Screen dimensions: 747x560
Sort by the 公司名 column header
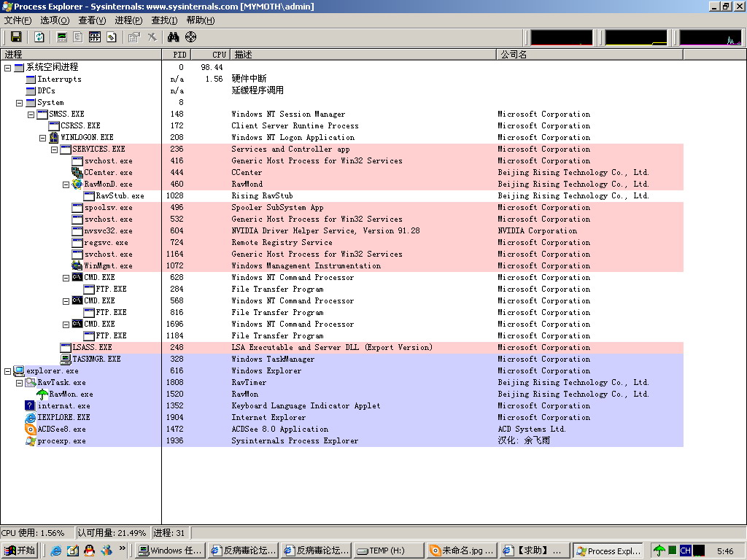click(x=589, y=54)
